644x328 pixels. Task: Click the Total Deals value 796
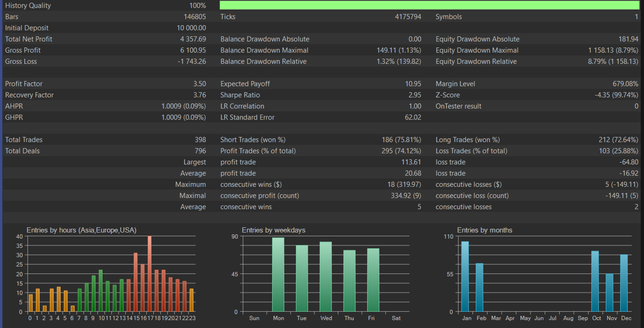pos(200,151)
